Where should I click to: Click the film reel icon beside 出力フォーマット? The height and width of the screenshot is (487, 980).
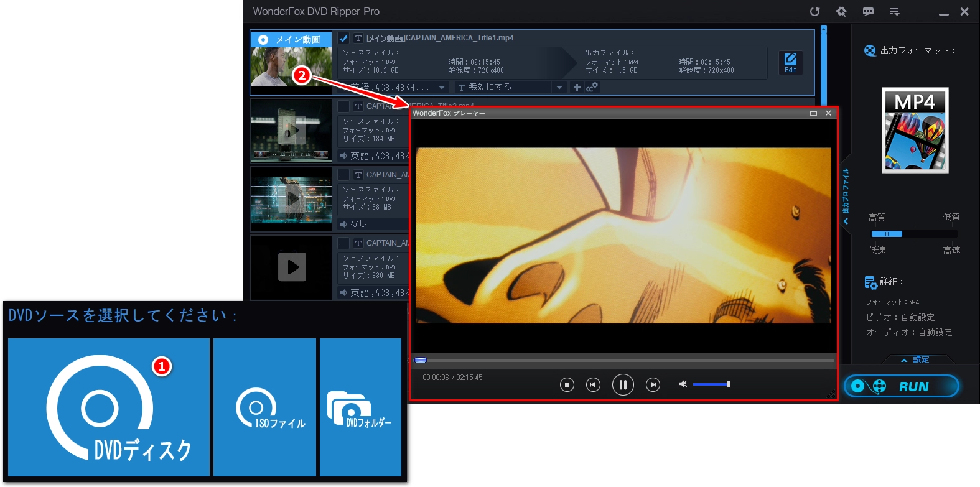pyautogui.click(x=870, y=50)
